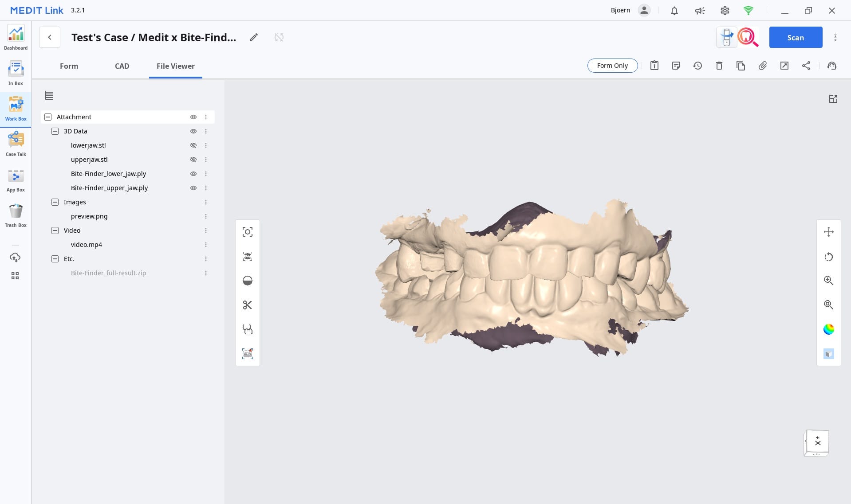
Task: Collapse the 3D Data tree node
Action: tap(55, 131)
